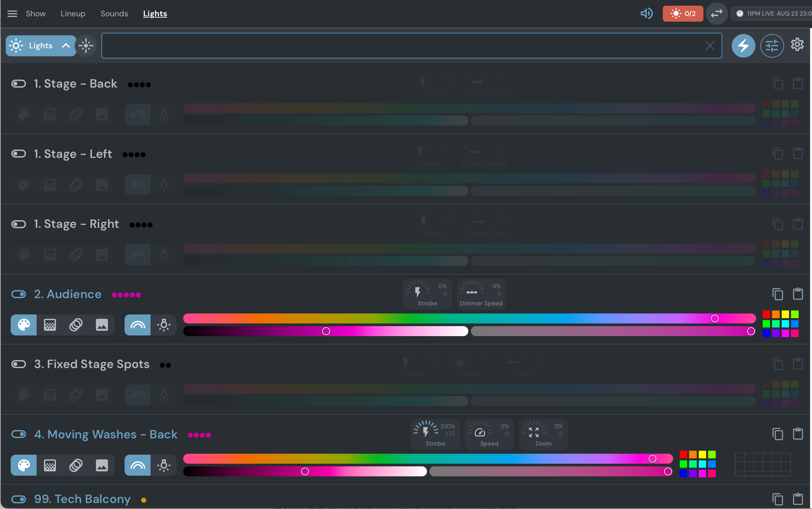
Task: Select the color palette tool for the Audience group
Action: 23,325
